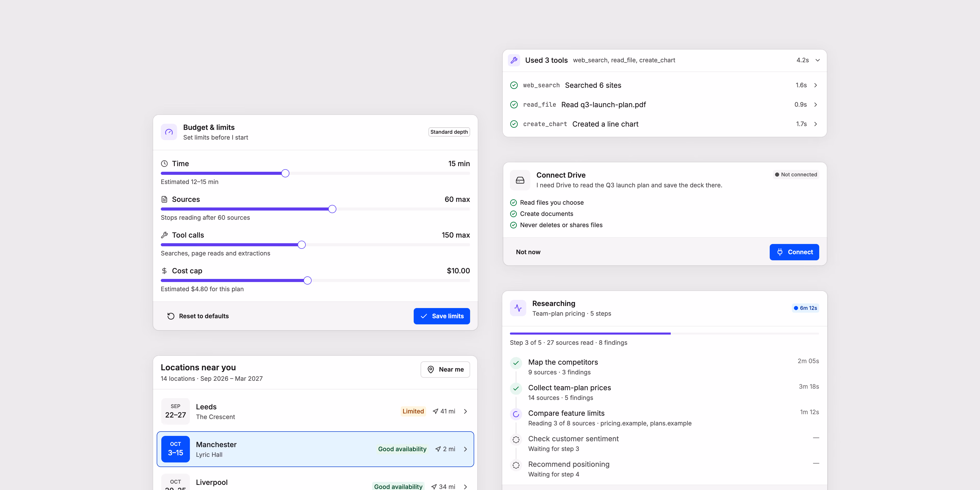The image size is (980, 490).
Task: Click Good availability tag on Manchester row
Action: (402, 449)
